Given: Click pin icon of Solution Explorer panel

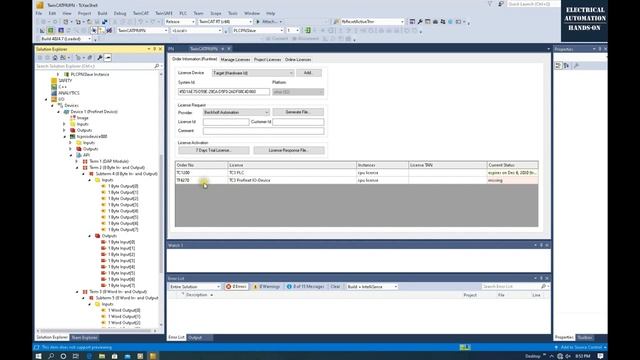Looking at the screenshot, I should [154, 49].
